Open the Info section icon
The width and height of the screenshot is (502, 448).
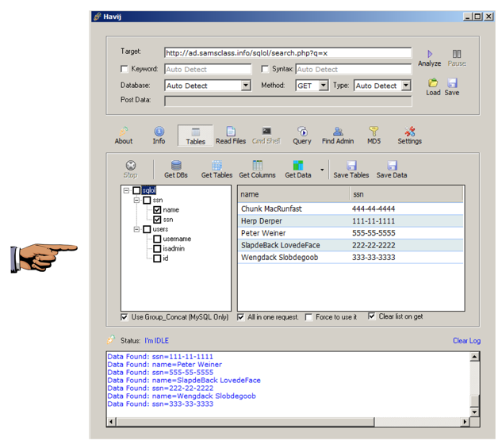point(159,132)
